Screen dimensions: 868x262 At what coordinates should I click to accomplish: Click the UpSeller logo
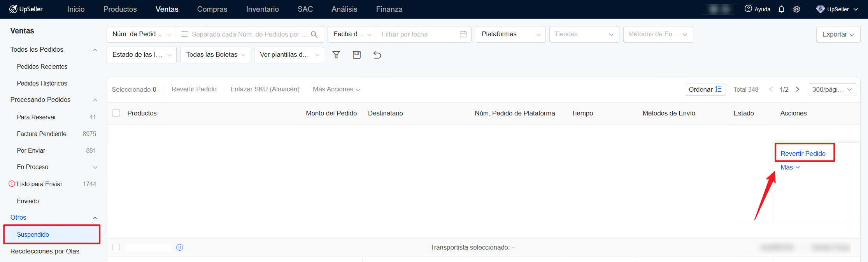coord(26,9)
